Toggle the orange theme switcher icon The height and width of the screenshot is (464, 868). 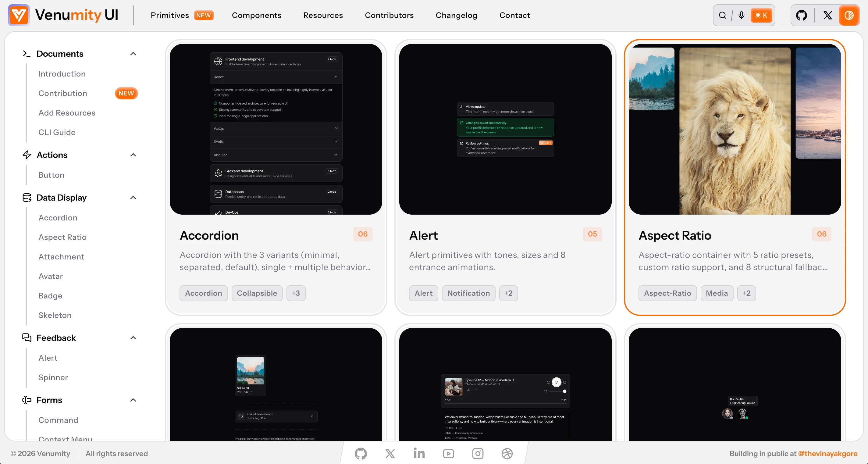pyautogui.click(x=849, y=15)
